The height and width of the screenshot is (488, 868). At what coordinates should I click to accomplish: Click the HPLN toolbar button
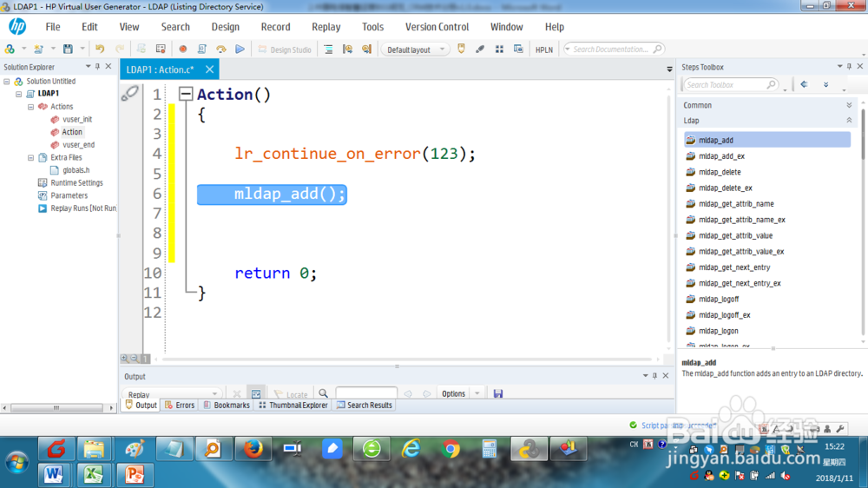pyautogui.click(x=543, y=49)
